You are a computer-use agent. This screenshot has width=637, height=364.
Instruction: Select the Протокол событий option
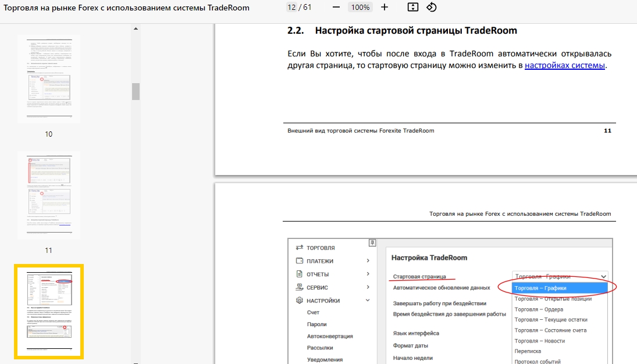point(538,361)
